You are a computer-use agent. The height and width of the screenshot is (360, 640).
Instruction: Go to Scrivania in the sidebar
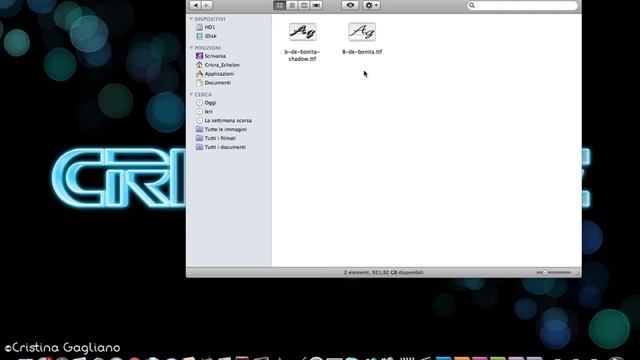(x=211, y=56)
